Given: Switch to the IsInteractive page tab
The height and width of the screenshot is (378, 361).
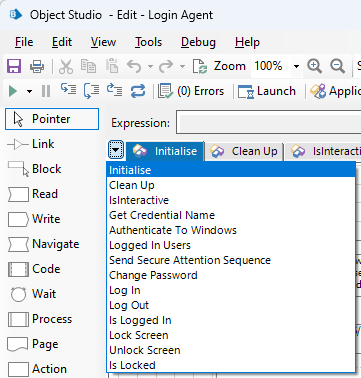Looking at the screenshot, I should tap(324, 151).
